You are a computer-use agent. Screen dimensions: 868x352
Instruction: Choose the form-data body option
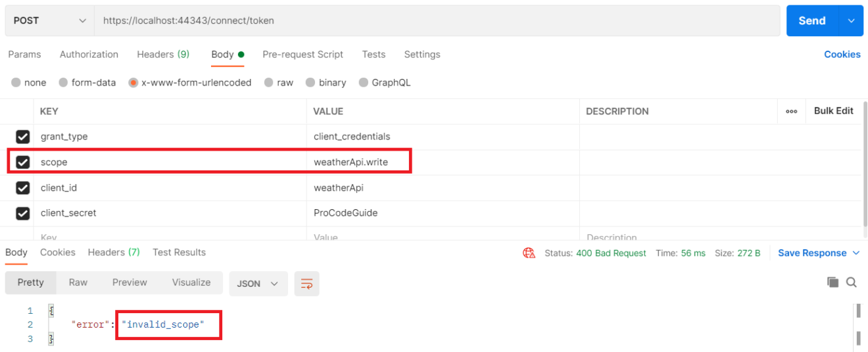click(64, 83)
